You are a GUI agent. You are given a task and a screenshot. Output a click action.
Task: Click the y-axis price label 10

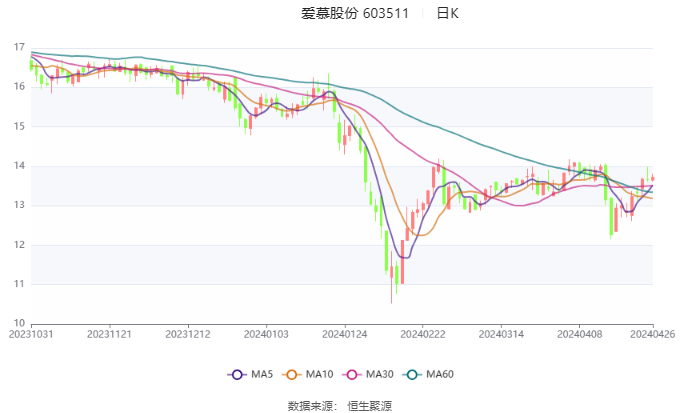click(19, 323)
